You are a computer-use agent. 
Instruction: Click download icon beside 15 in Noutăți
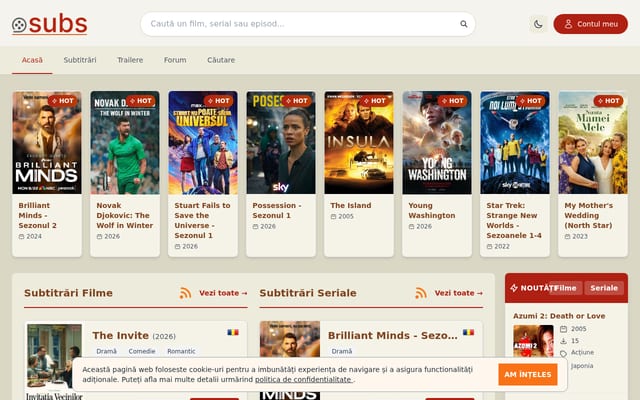coord(563,341)
